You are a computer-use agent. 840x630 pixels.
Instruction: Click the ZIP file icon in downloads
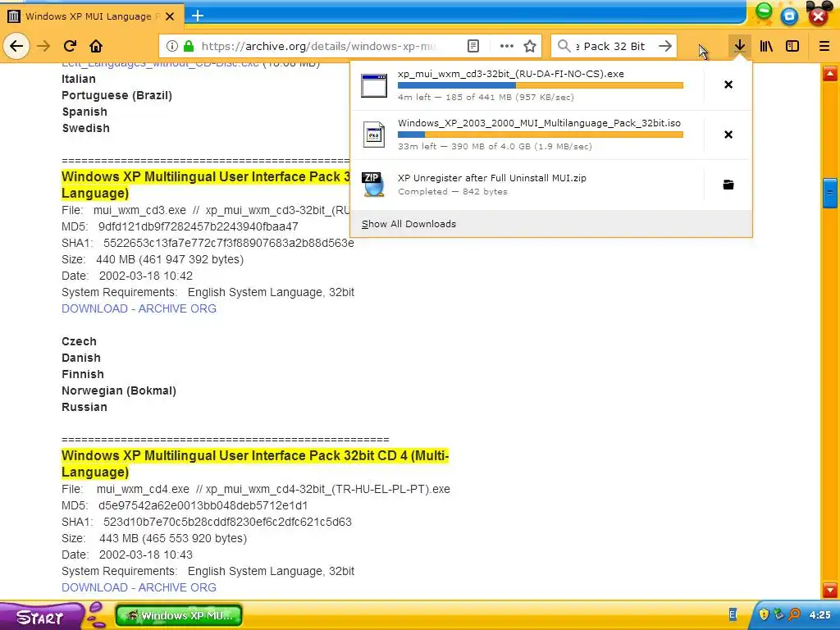[373, 185]
